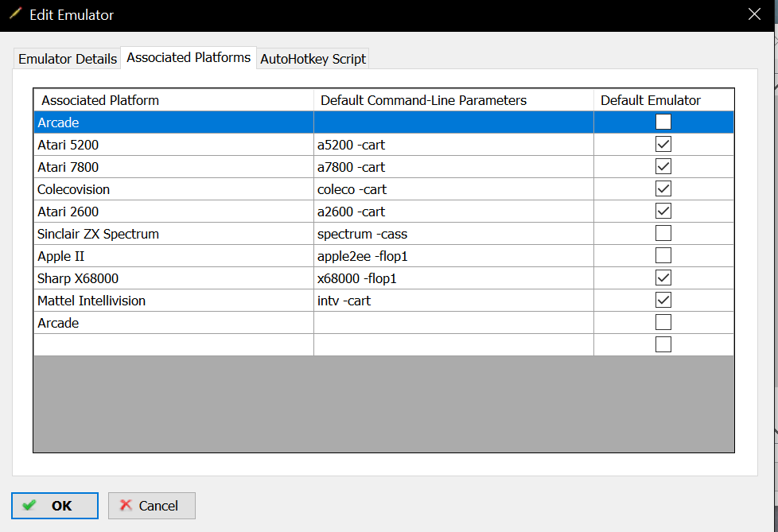Screen dimensions: 778x532
Task: Select the Associated Platforms tab
Action: [x=189, y=57]
